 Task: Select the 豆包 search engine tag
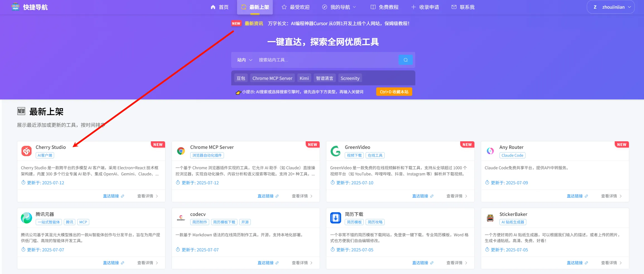point(241,78)
